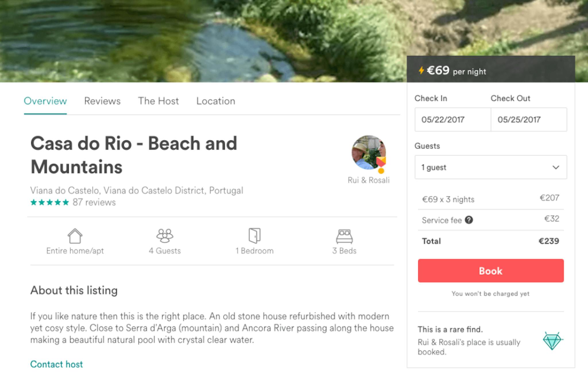The width and height of the screenshot is (588, 383).
Task: Open the Guests dropdown
Action: [491, 167]
